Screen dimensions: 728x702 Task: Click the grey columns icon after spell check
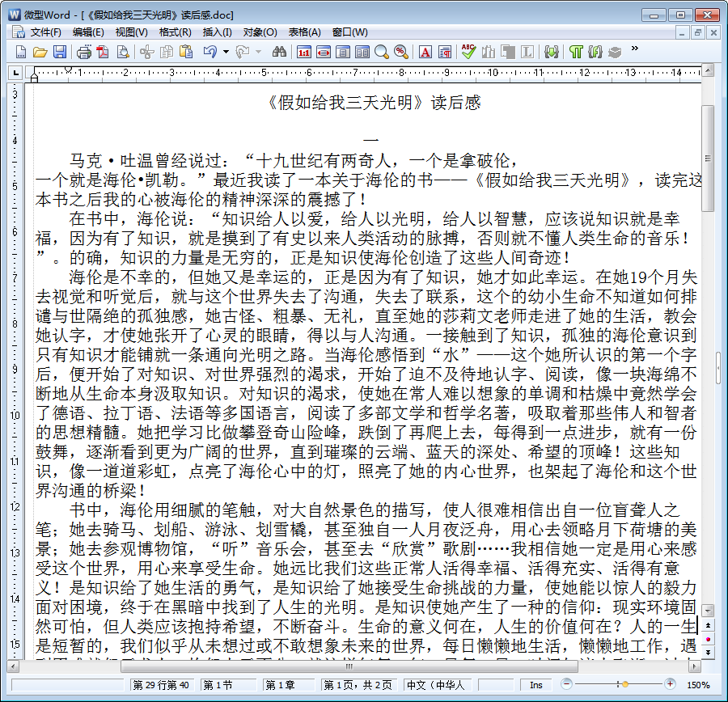[x=489, y=52]
